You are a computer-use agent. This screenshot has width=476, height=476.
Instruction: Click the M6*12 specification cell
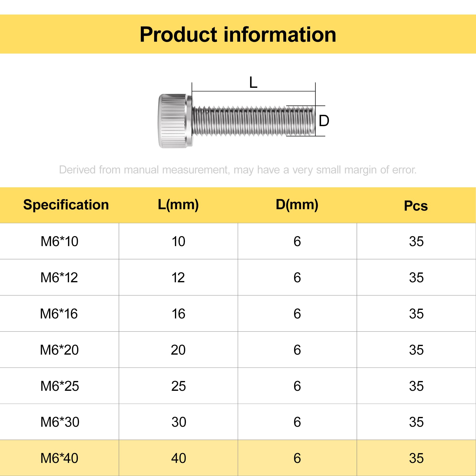[59, 278]
